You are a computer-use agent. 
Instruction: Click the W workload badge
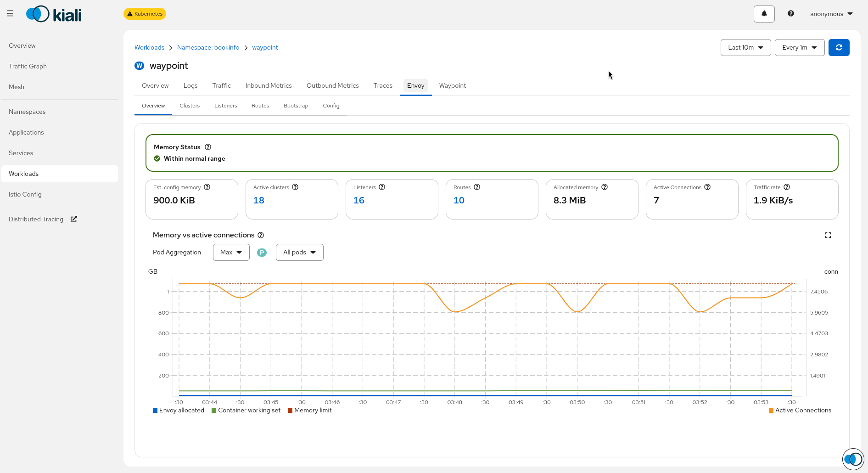tap(139, 66)
